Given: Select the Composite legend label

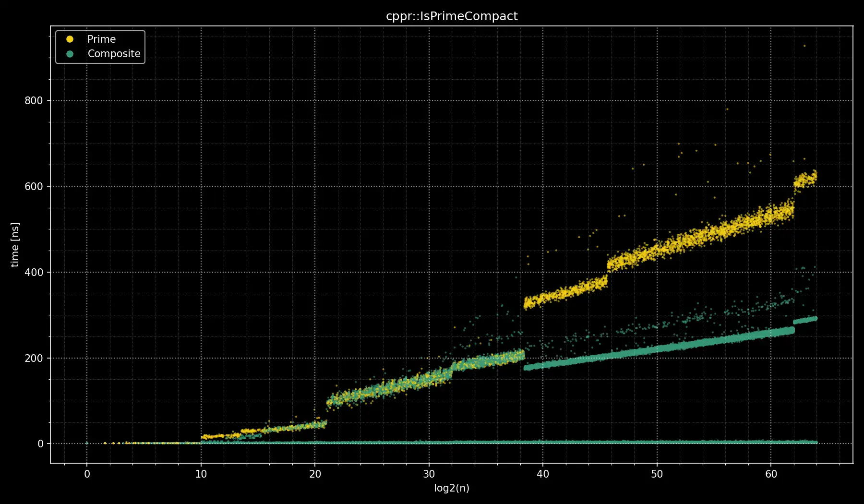Looking at the screenshot, I should click(114, 54).
